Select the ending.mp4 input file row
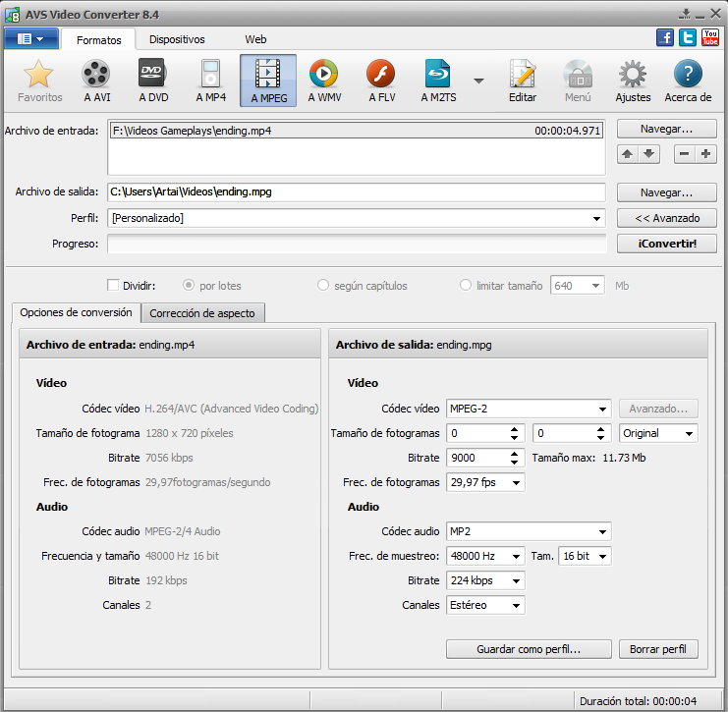 coord(356,131)
